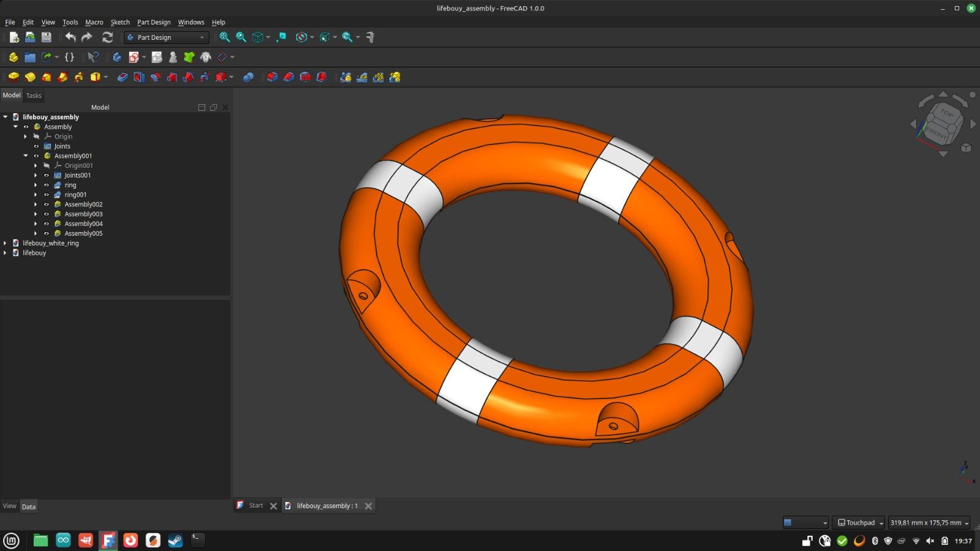Select the Pad tool
Image resolution: width=980 pixels, height=551 pixels.
pos(13,77)
